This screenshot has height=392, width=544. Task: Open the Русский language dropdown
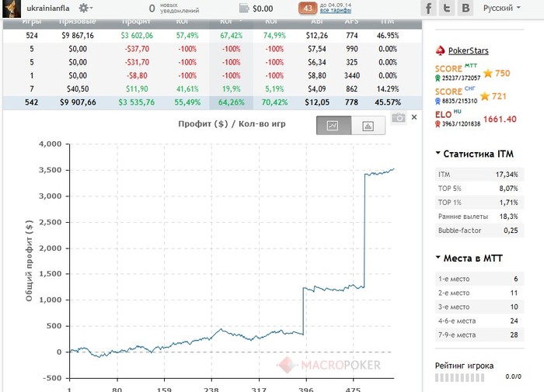[x=501, y=8]
